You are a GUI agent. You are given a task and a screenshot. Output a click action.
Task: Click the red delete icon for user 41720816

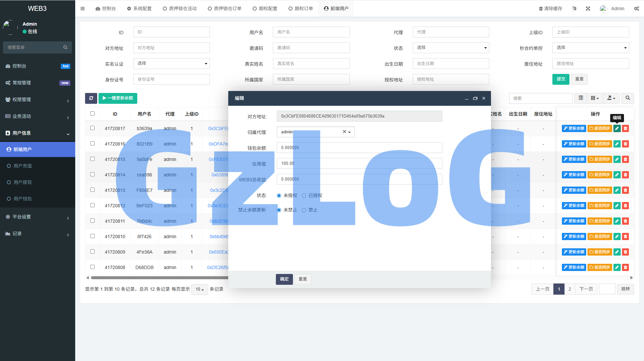(x=625, y=144)
